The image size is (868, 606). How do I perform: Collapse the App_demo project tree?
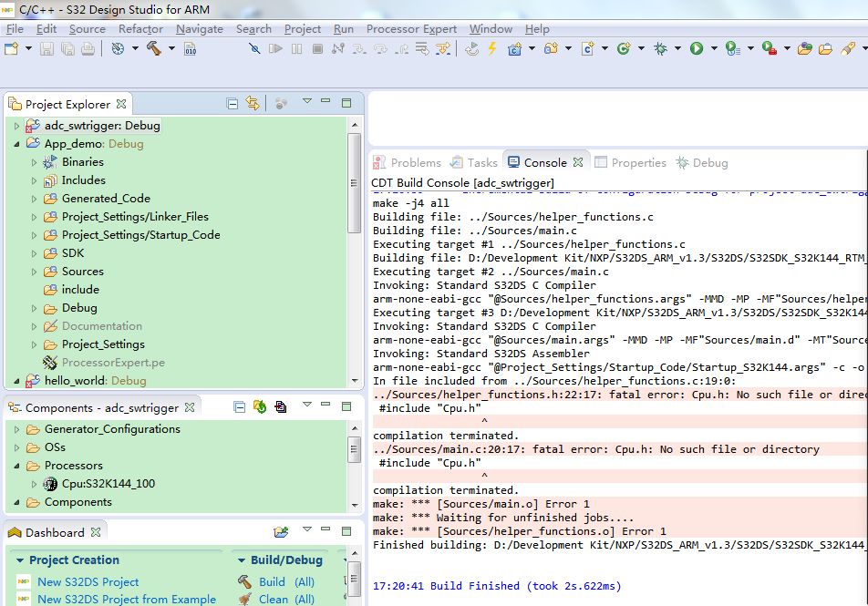[x=16, y=144]
